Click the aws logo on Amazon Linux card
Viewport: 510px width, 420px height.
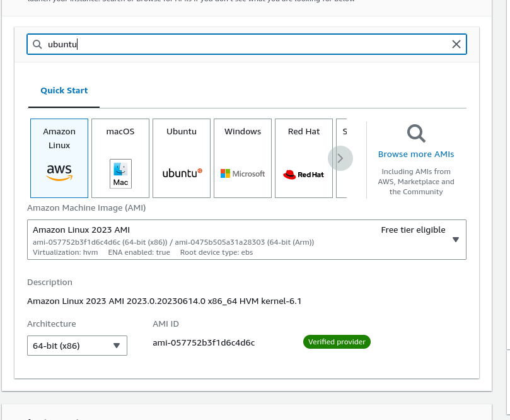point(59,172)
